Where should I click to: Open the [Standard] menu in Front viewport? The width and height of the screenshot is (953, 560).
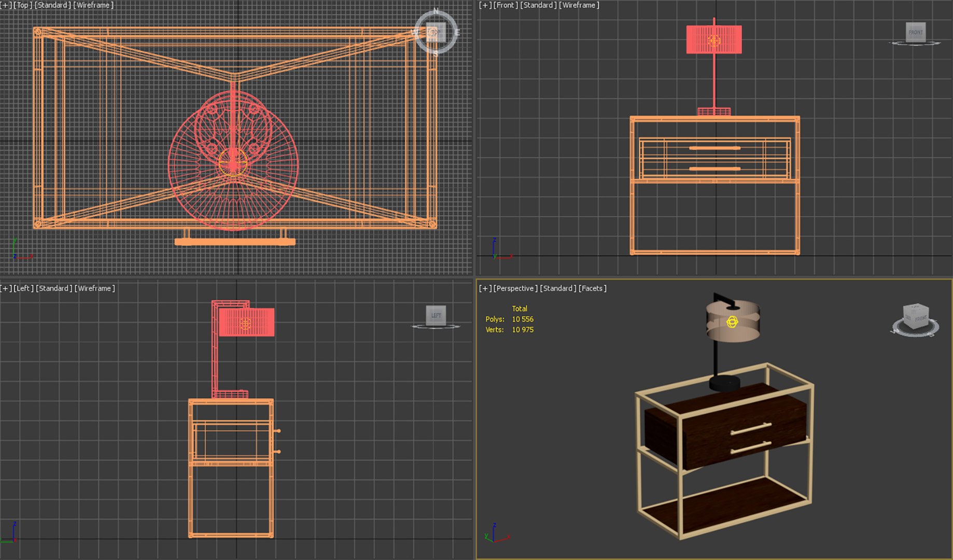(x=538, y=5)
